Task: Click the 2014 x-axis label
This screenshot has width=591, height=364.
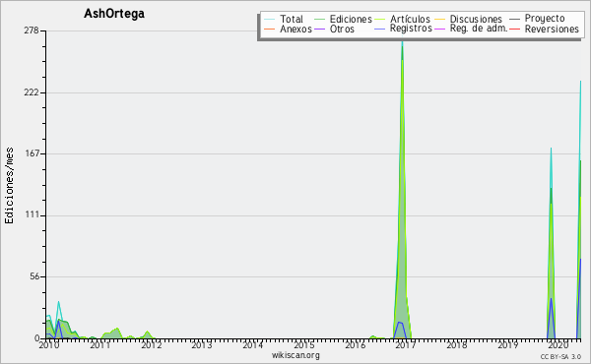Action: pyautogui.click(x=252, y=345)
